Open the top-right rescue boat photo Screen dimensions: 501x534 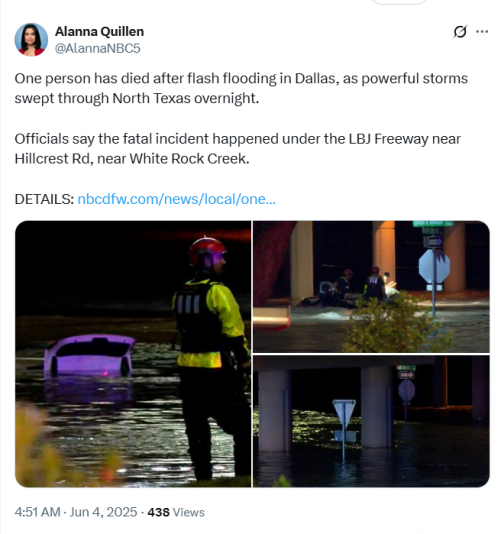point(371,287)
